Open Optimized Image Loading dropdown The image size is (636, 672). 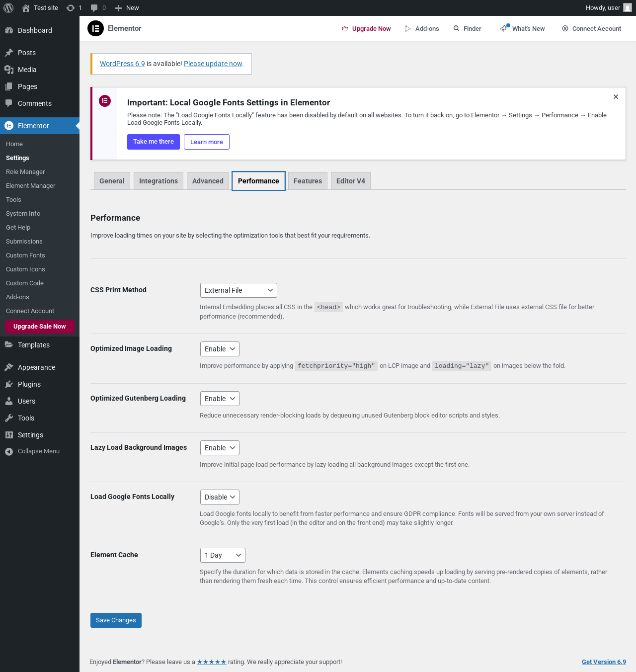click(x=220, y=349)
